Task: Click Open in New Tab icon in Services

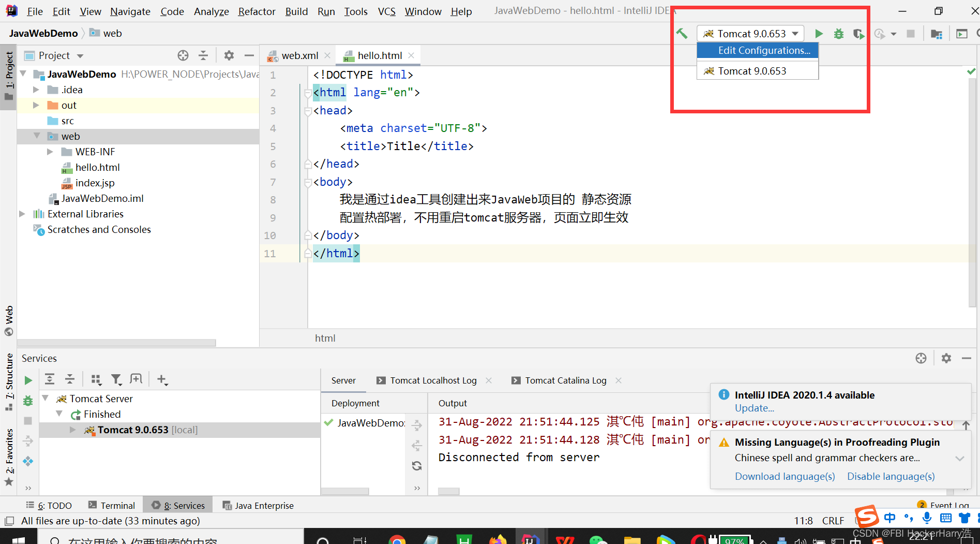Action: point(136,379)
